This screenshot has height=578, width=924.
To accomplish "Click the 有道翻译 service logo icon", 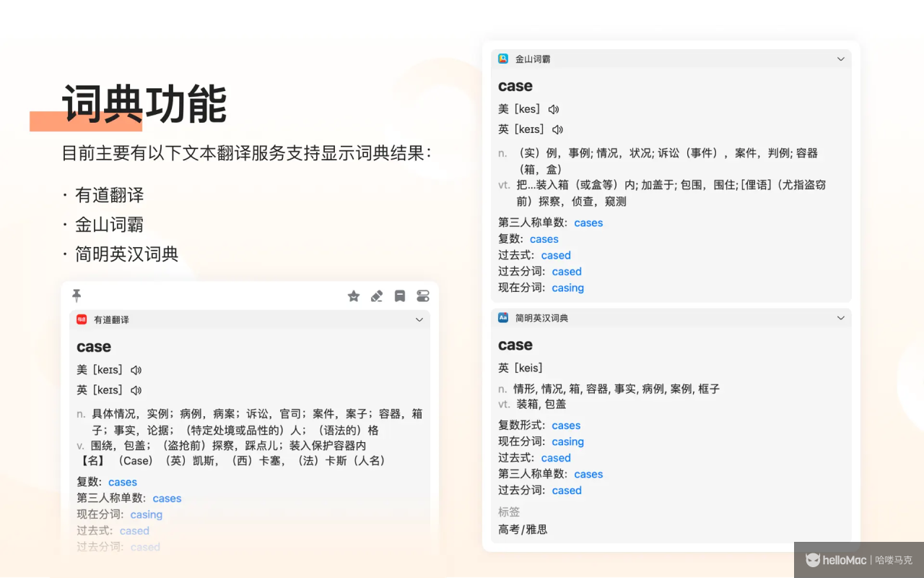I will pos(82,319).
